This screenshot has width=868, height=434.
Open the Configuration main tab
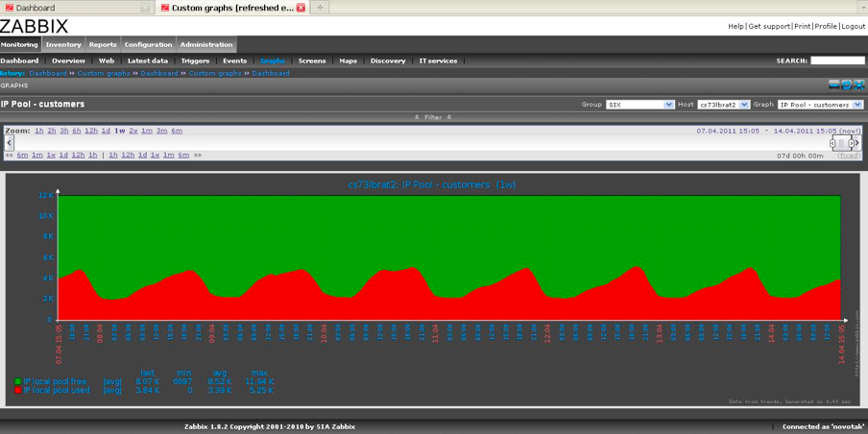coord(149,44)
